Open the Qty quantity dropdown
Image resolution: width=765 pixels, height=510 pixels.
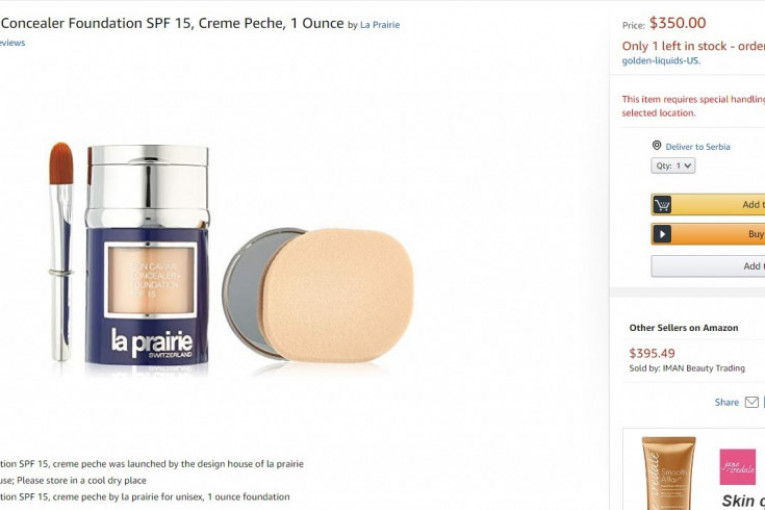pos(673,166)
